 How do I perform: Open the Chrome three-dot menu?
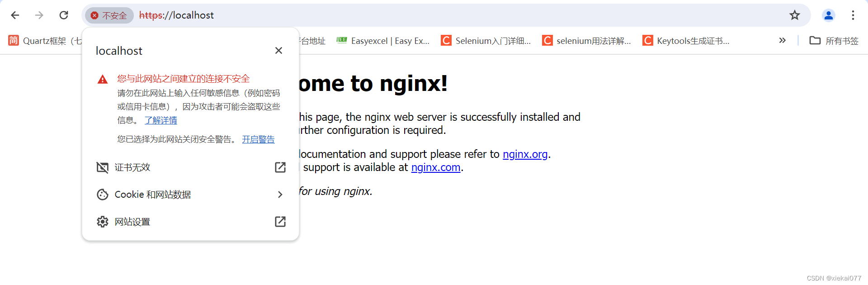tap(853, 15)
